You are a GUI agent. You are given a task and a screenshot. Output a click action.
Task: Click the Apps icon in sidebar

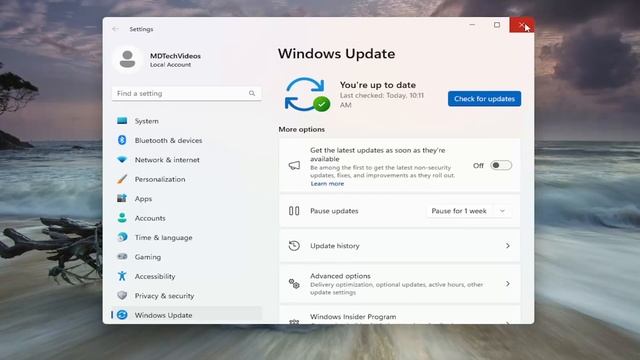click(x=122, y=198)
